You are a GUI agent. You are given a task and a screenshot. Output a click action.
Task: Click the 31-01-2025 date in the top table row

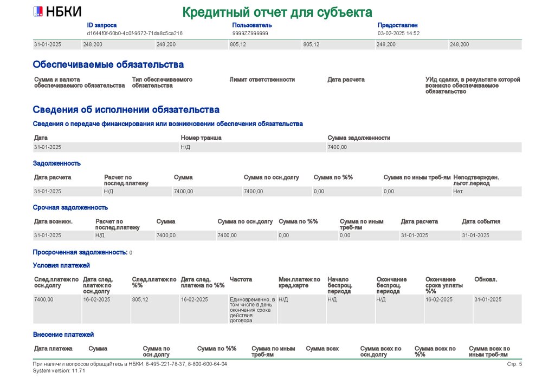57,44
